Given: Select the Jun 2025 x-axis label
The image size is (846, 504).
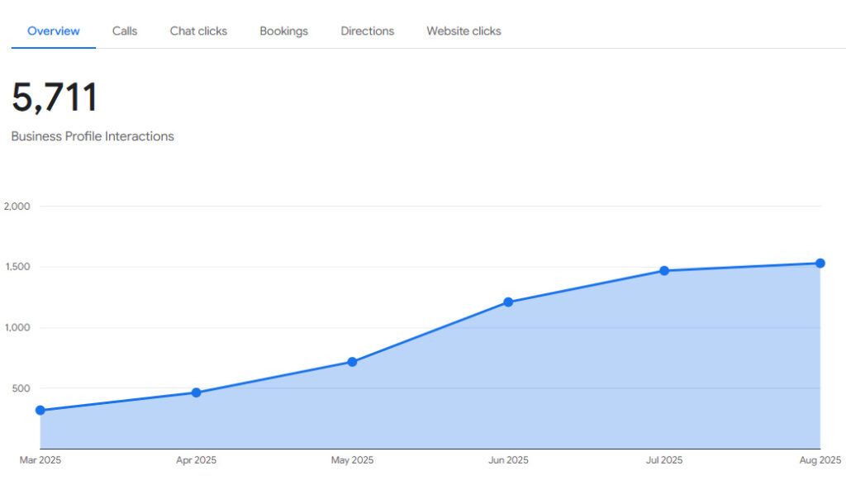Looking at the screenshot, I should (508, 460).
